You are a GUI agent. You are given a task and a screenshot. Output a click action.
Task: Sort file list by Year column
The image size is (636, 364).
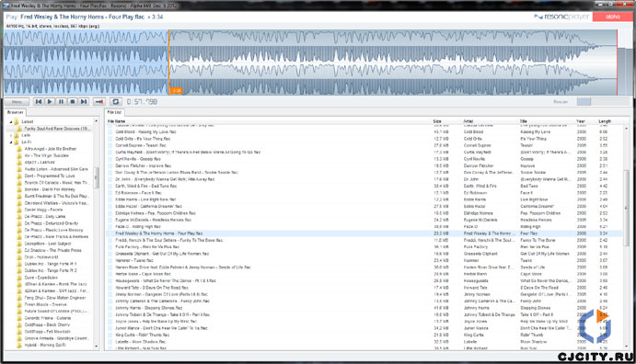point(581,121)
